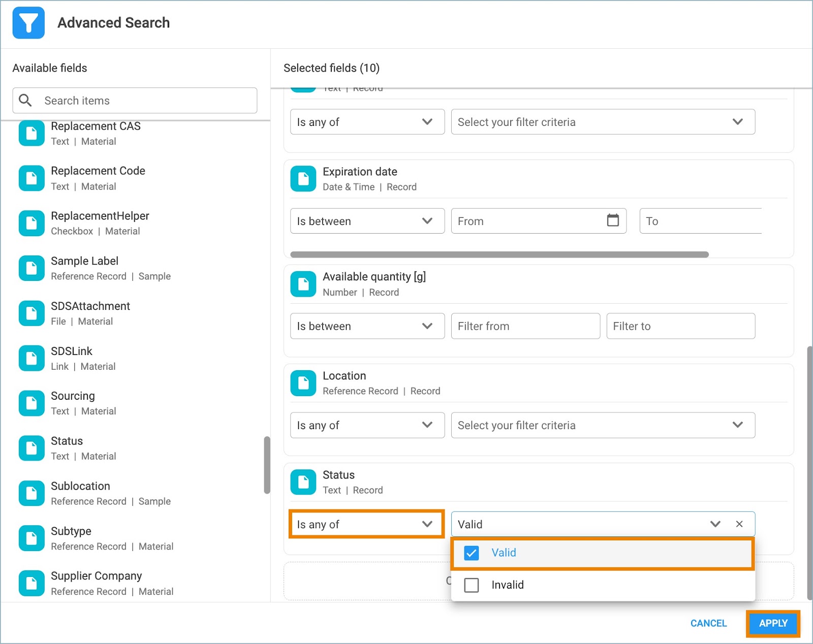Clear the Valid selection with X

coord(739,524)
